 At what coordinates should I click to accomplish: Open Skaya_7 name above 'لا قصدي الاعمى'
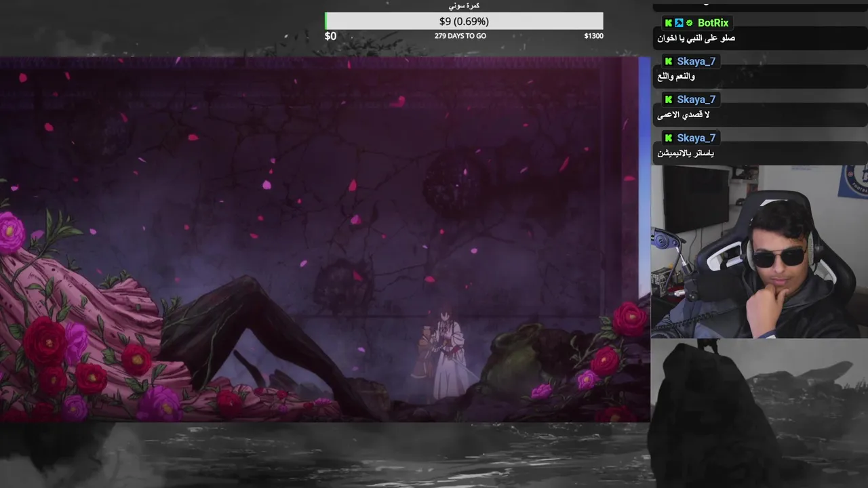pyautogui.click(x=696, y=100)
